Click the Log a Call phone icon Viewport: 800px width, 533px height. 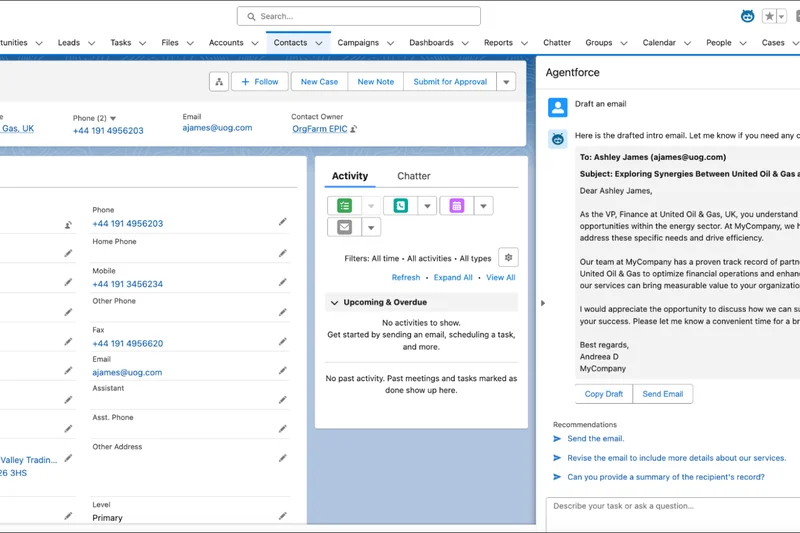click(401, 206)
